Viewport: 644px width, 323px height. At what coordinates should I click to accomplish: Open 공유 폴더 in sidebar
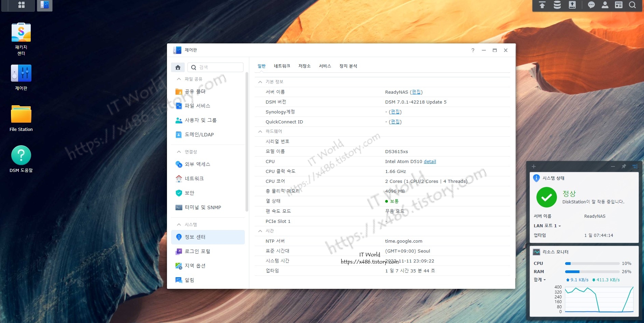tap(208, 92)
